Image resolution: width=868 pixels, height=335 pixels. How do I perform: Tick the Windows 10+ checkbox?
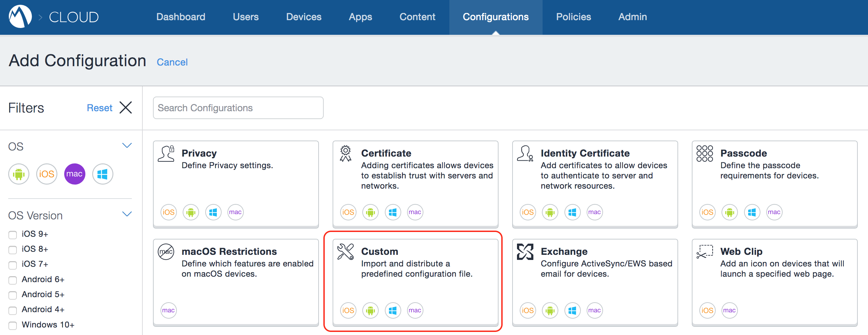13,325
